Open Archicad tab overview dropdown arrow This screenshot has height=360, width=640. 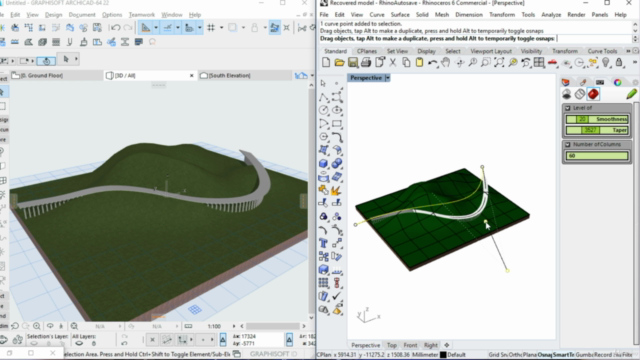[x=312, y=76]
